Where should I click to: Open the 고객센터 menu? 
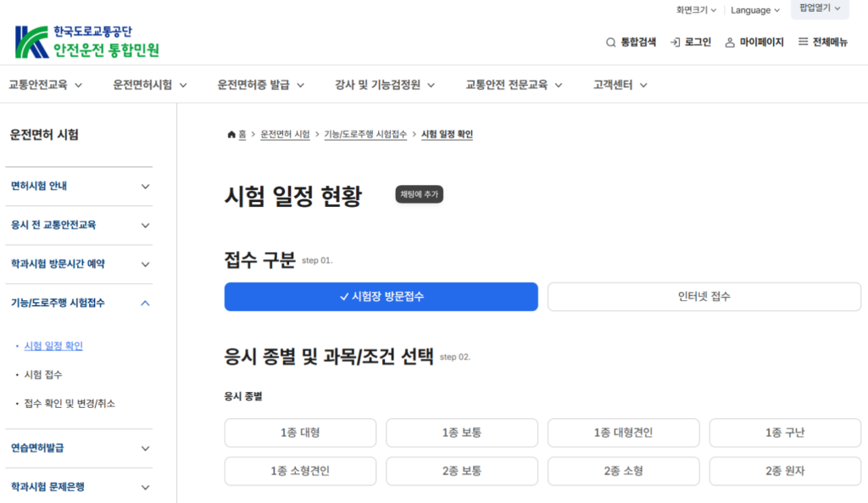pyautogui.click(x=620, y=85)
